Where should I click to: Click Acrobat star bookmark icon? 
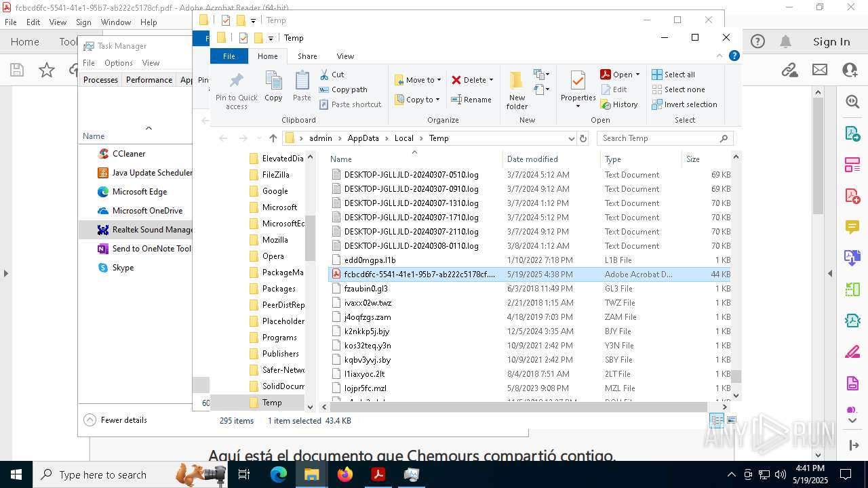pos(47,69)
